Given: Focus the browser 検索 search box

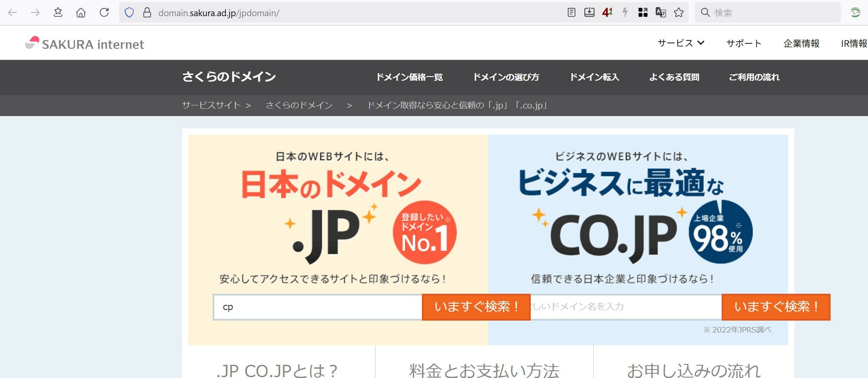Looking at the screenshot, I should [768, 13].
